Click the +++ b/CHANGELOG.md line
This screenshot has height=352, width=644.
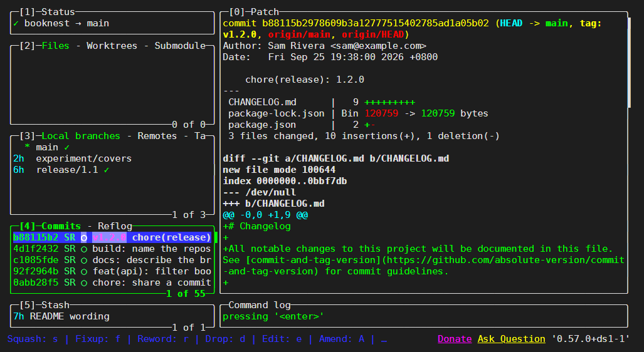point(273,204)
